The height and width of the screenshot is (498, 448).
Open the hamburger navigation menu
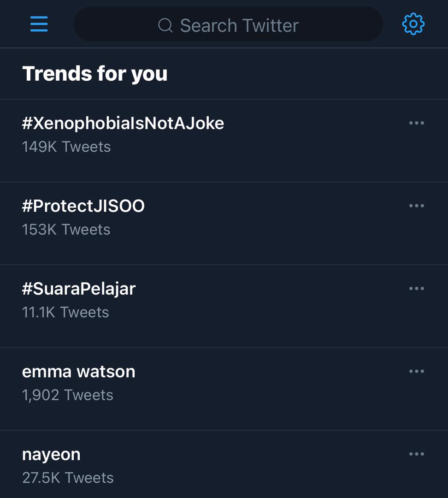(x=39, y=24)
